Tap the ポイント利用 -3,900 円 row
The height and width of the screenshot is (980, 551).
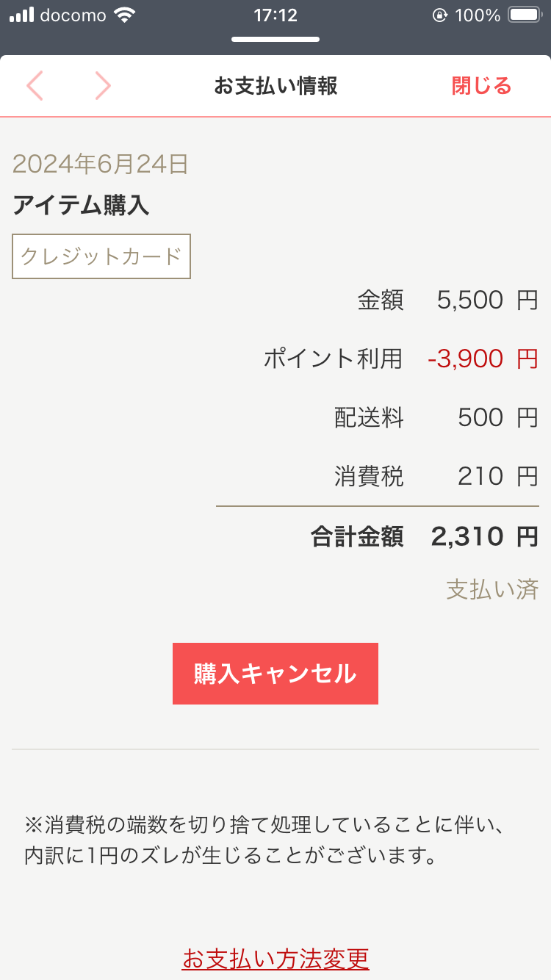400,359
